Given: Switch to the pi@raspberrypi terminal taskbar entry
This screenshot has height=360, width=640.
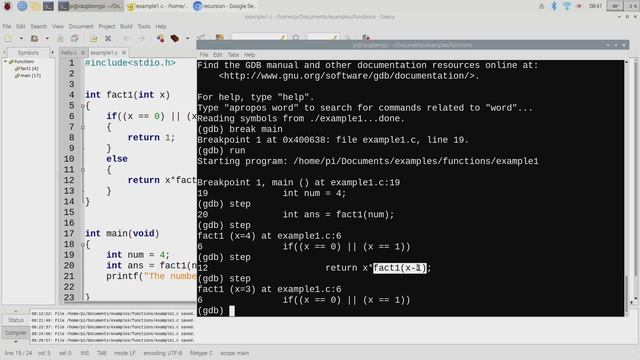Looking at the screenshot, I should [x=90, y=6].
